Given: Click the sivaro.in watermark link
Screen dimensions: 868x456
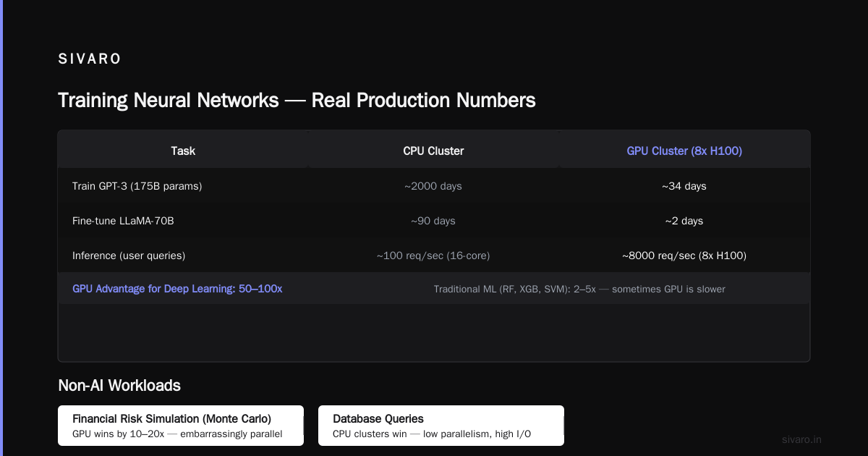Looking at the screenshot, I should [802, 439].
